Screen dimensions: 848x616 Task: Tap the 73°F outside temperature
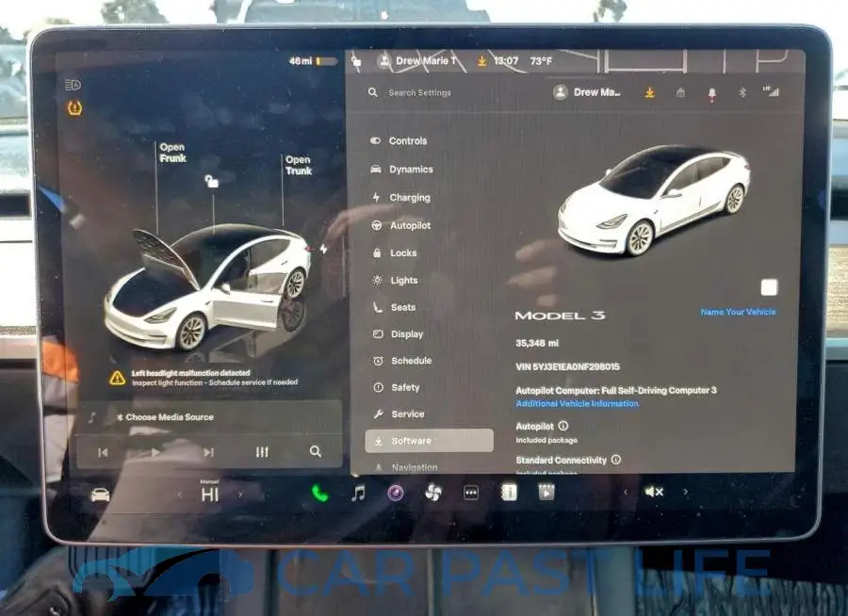541,61
